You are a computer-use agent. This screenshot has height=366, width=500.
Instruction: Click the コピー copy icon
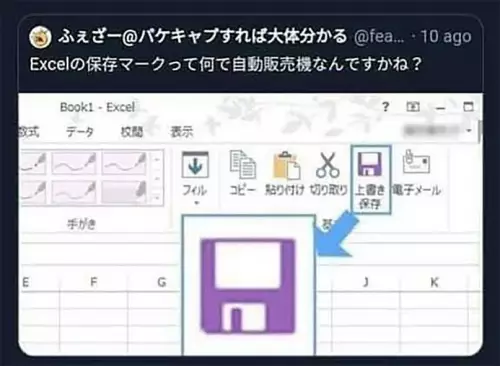243,165
